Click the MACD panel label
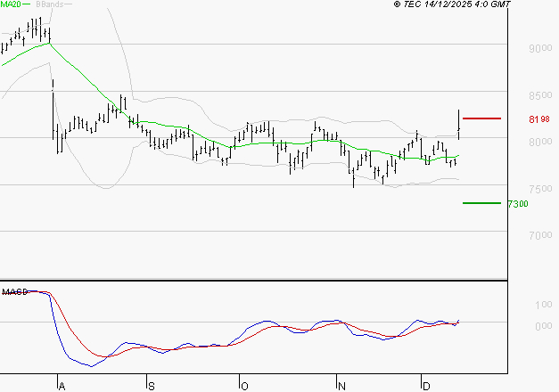This screenshot has width=559, height=392. (x=14, y=292)
